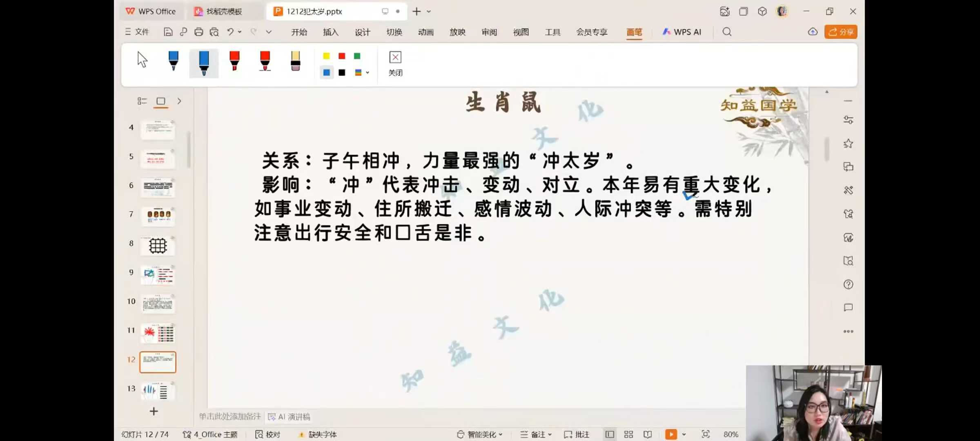Switch to reading view icon
Viewport: 980px width, 441px height.
click(x=648, y=434)
